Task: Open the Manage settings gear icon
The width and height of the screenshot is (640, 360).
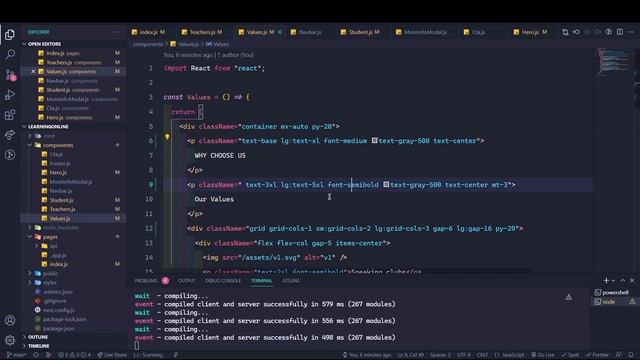Action: pos(10,340)
